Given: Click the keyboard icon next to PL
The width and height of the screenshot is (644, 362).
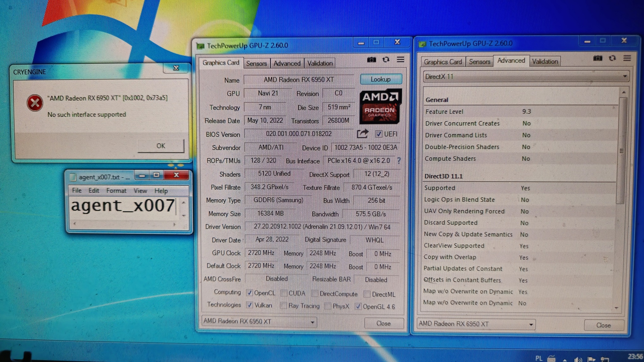Looking at the screenshot, I should click(x=552, y=359).
